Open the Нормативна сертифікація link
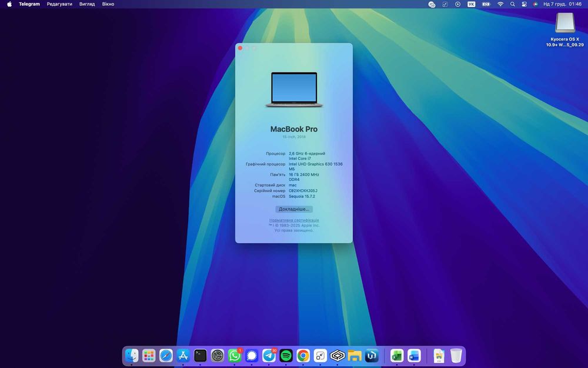Viewport: 588px width, 368px height. pos(294,220)
